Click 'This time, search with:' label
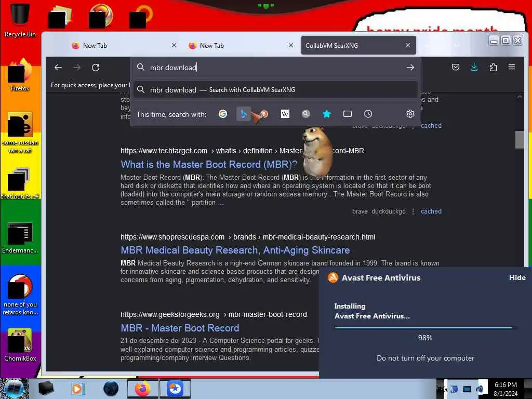 point(171,114)
